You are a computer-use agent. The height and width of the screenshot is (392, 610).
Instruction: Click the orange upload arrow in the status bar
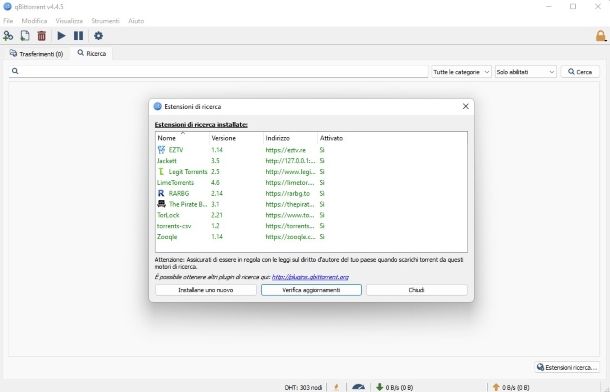(x=496, y=387)
